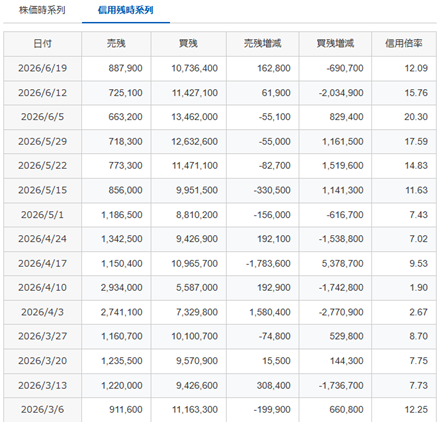The height and width of the screenshot is (422, 442).
Task: Click the 13,462,000 買残 value
Action: (x=195, y=117)
